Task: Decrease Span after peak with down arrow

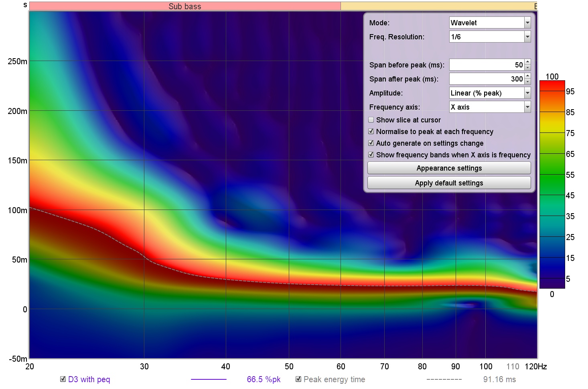Action: 527,81
